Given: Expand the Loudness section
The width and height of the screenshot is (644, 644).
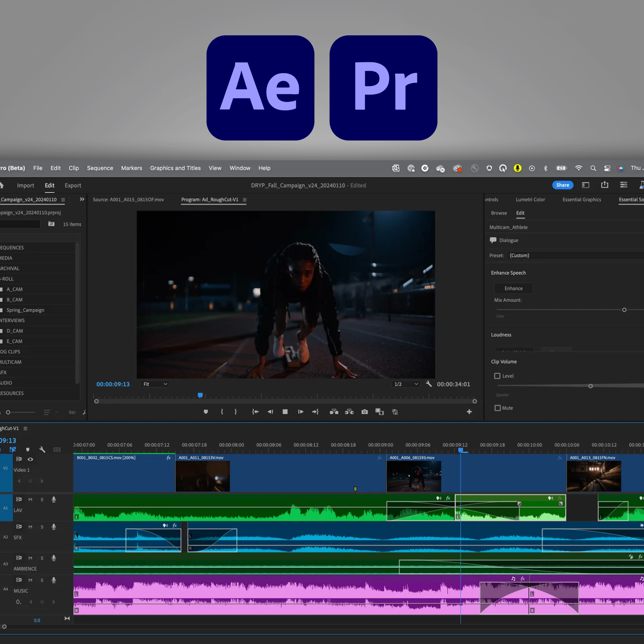Looking at the screenshot, I should 501,335.
